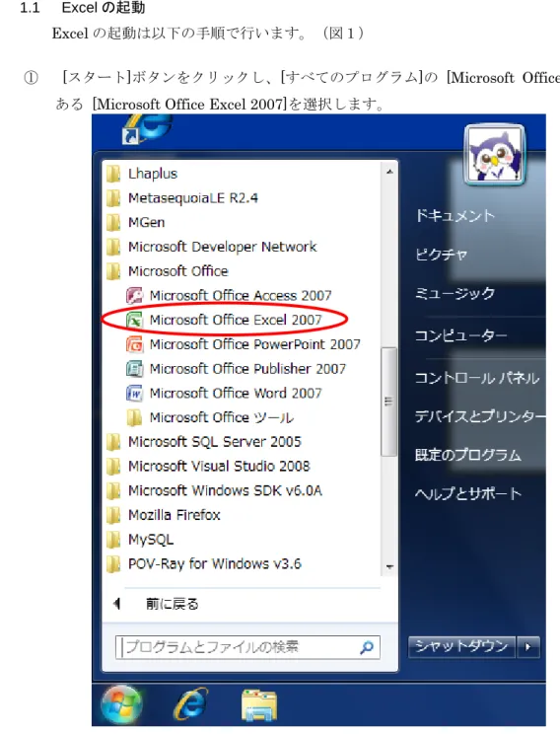Screen dimensions: 560x736
Task: Click the Microsoft Developer Network folder icon
Action: pos(113,247)
